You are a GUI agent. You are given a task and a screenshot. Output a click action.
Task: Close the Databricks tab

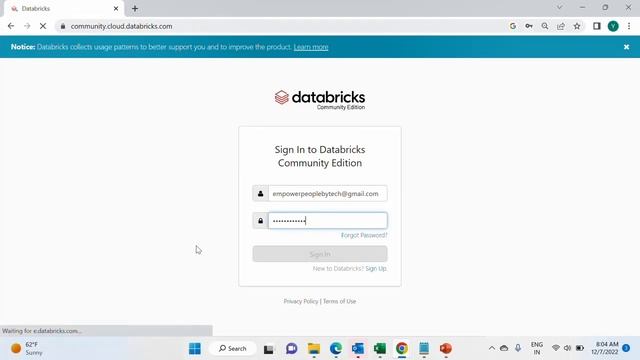click(116, 8)
